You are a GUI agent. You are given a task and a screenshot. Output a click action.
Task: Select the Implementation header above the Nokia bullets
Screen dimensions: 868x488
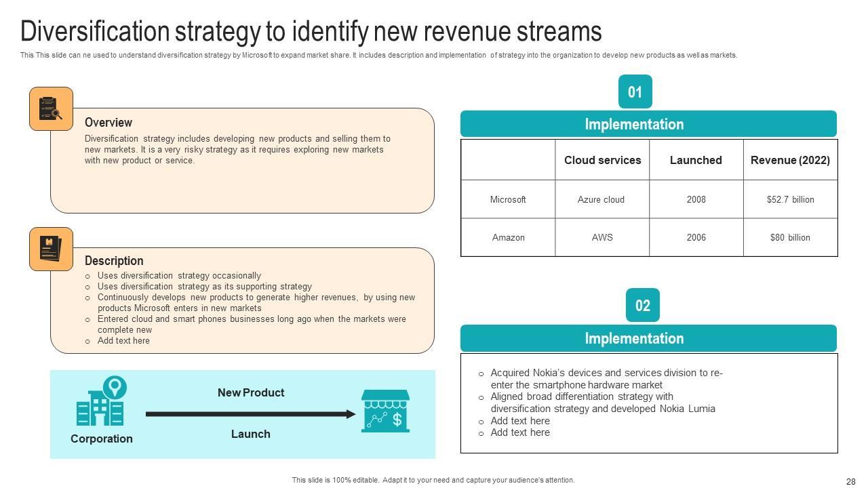pyautogui.click(x=648, y=338)
